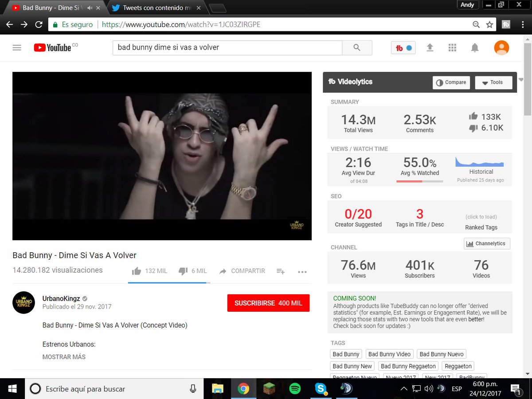Click the Bad Bunny Nuevo tag

coord(442,354)
